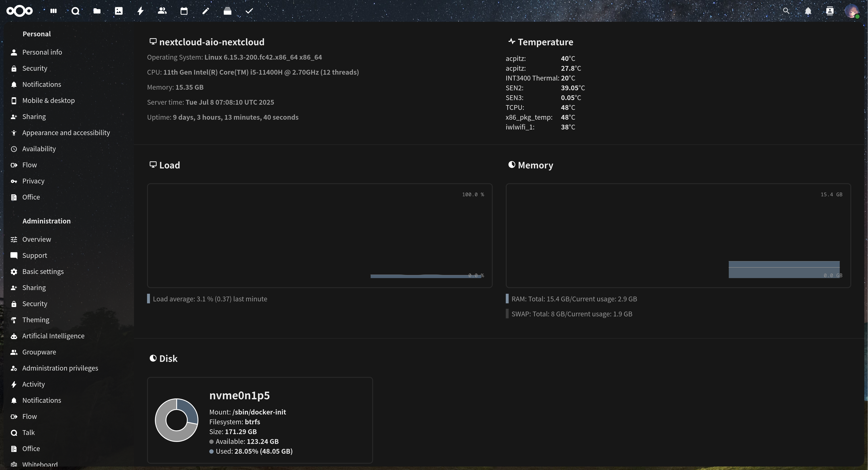Viewport: 868px width, 470px height.
Task: Click the SWAP Total 8 GB text
Action: click(x=572, y=314)
